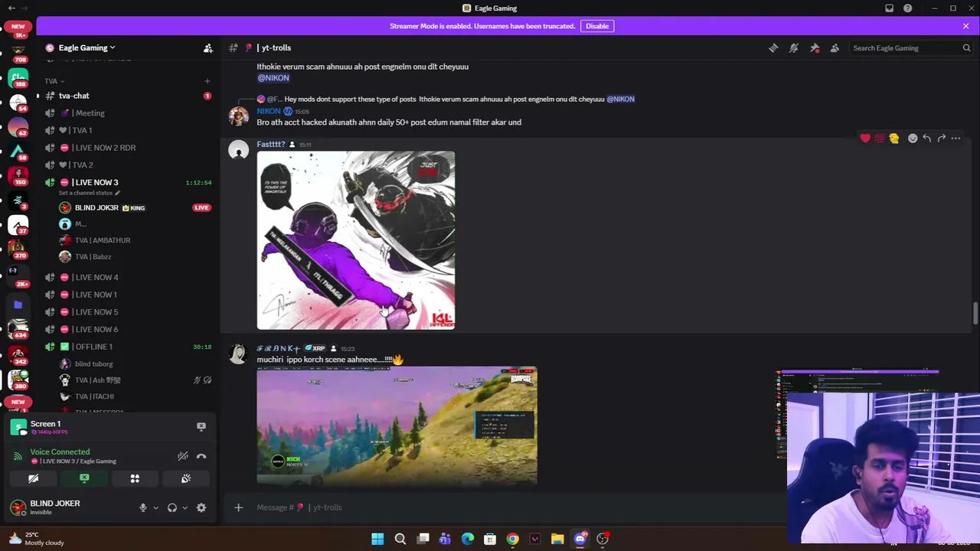Click the invite people icon beside server name
Viewport: 980px width, 551px height.
tap(207, 48)
